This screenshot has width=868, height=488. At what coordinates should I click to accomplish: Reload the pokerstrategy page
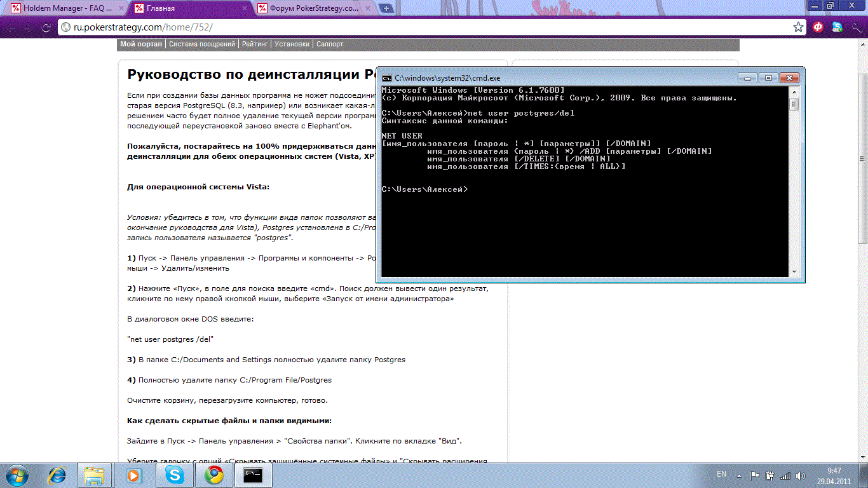46,27
